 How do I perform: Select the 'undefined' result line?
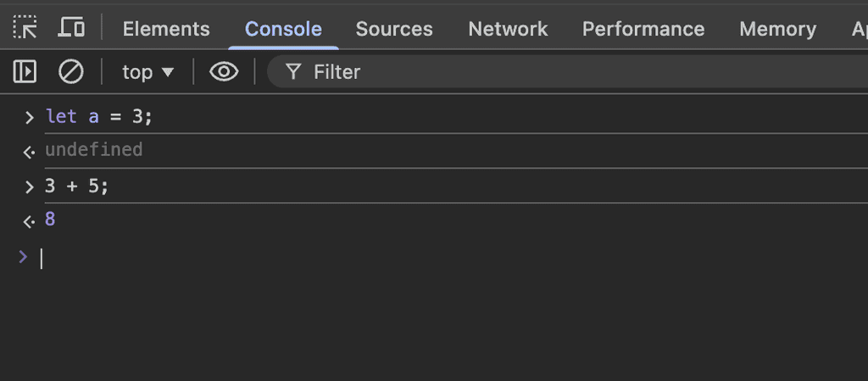pyautogui.click(x=93, y=150)
